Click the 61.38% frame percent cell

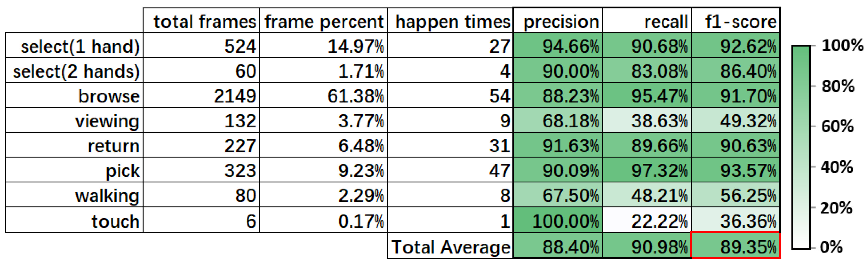click(355, 96)
